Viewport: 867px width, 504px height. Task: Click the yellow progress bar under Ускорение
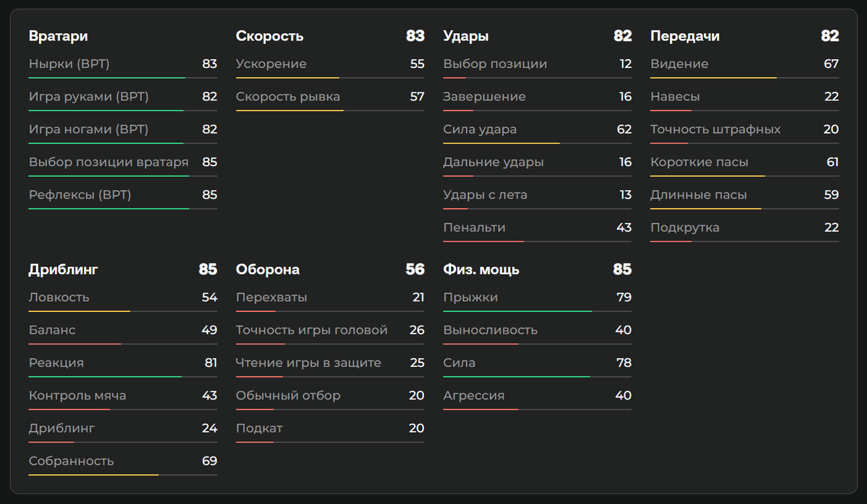pyautogui.click(x=288, y=78)
